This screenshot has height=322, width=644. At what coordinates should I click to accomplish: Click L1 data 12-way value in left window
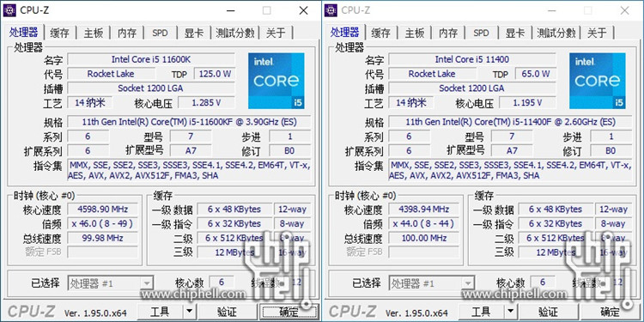pos(293,210)
